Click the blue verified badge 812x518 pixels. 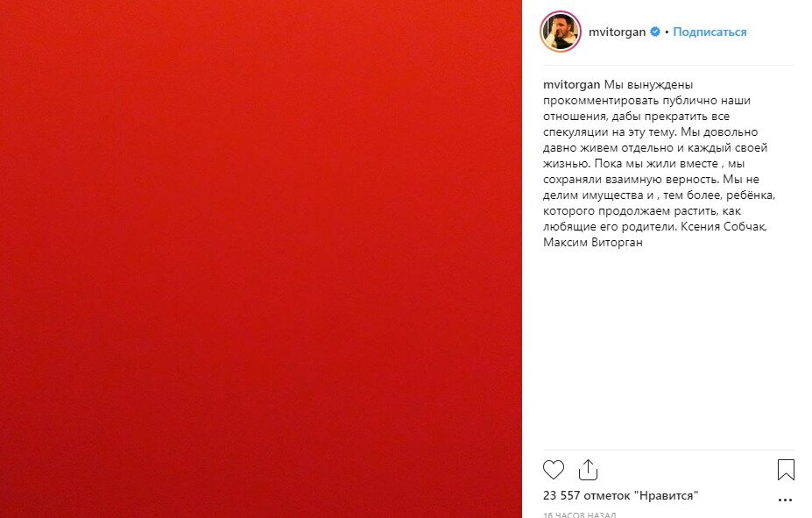pos(655,32)
